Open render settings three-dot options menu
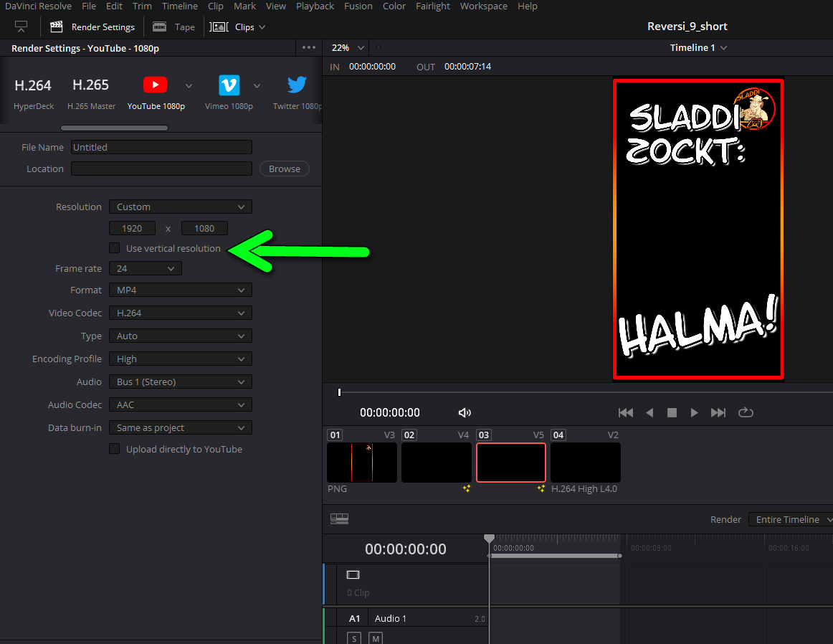Image resolution: width=833 pixels, height=644 pixels. (309, 48)
